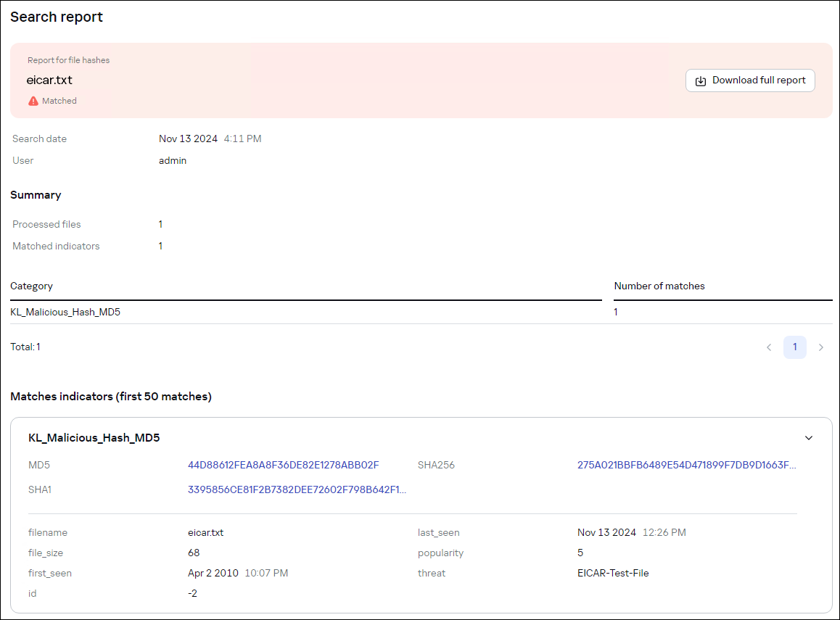
Task: Go to next page with right pagination arrow
Action: click(x=821, y=347)
